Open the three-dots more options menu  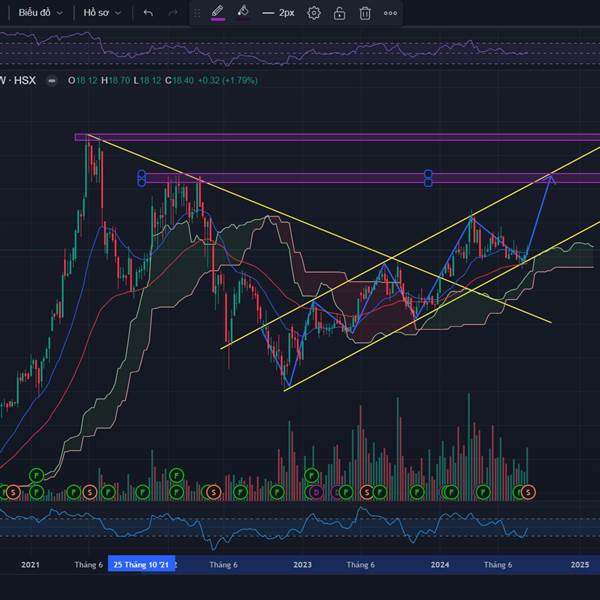390,13
